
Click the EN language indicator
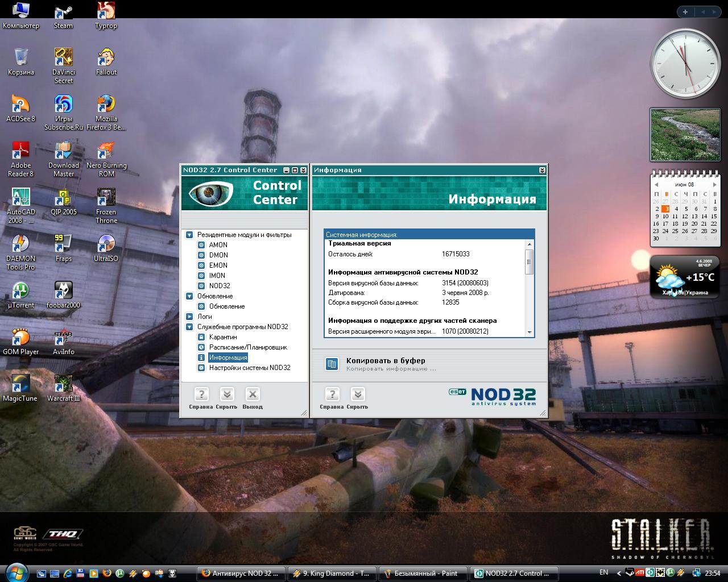pos(603,572)
